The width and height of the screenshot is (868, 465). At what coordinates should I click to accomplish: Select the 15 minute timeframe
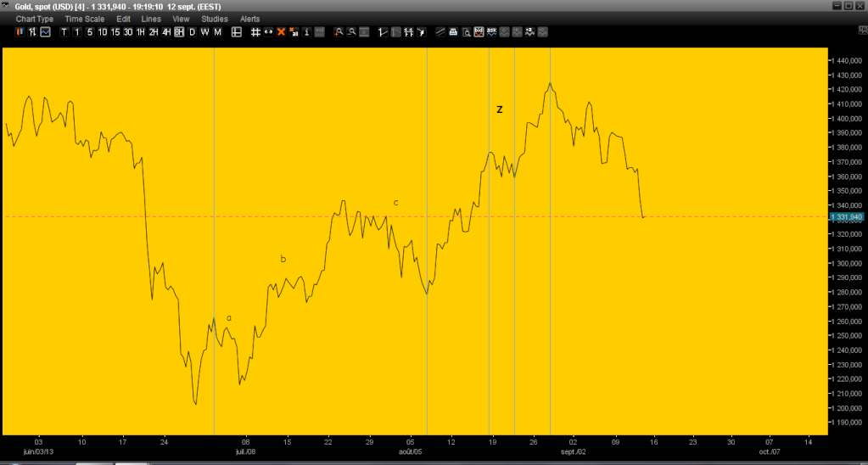click(115, 32)
